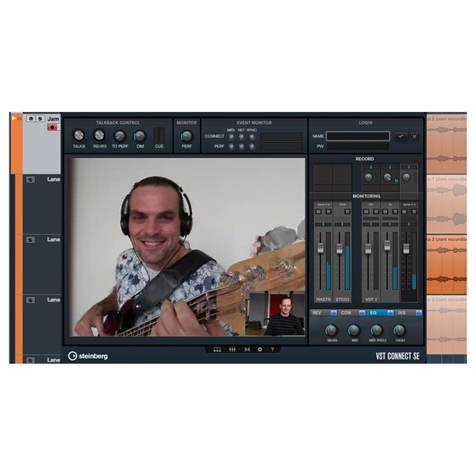Screen dimensions: 476x476
Task: Click the MID EQ knob
Action: pos(354,330)
